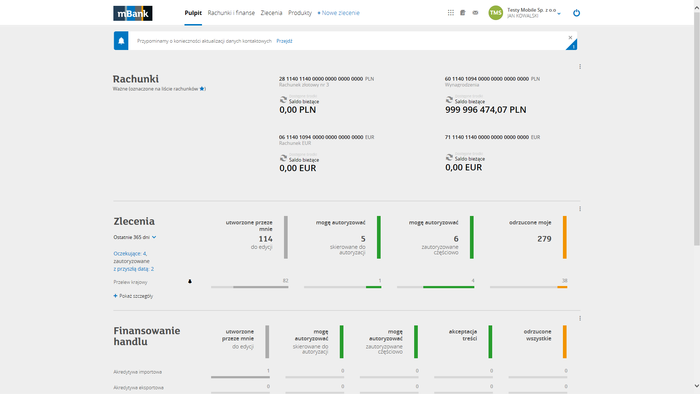Expand Pokaż szczegóły in Zlecenia
The width and height of the screenshot is (700, 394).
coord(136,296)
